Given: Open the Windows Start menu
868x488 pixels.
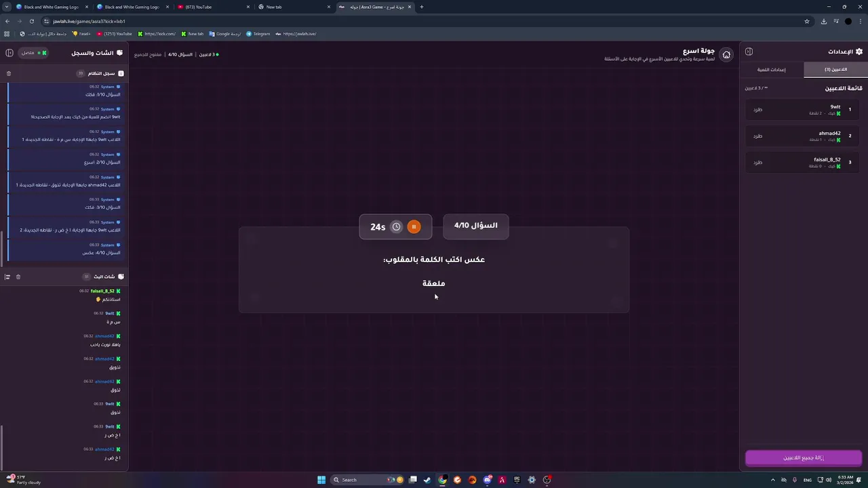Looking at the screenshot, I should pos(321,480).
